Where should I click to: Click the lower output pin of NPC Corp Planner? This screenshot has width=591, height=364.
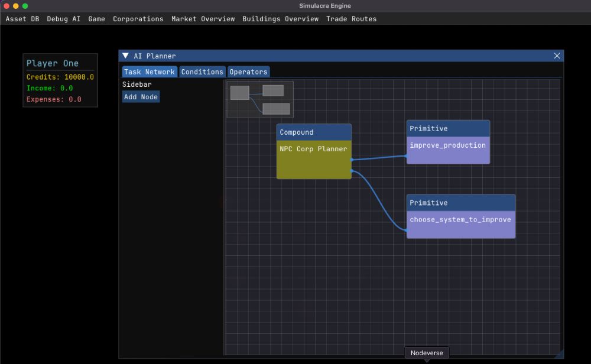coord(352,171)
